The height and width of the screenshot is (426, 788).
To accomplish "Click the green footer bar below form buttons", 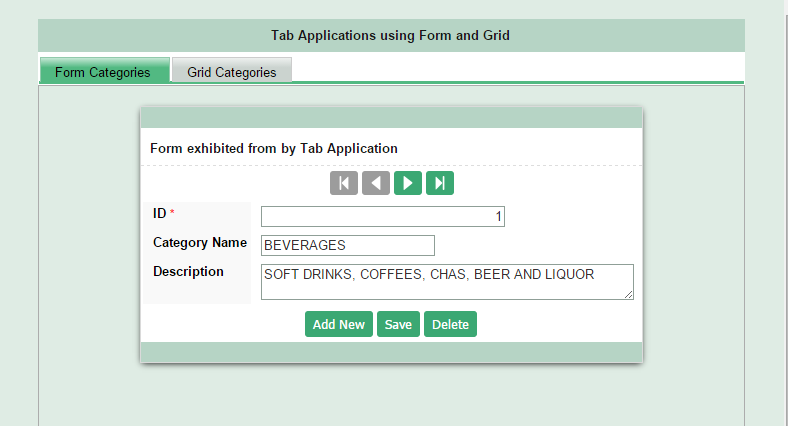I will point(391,352).
